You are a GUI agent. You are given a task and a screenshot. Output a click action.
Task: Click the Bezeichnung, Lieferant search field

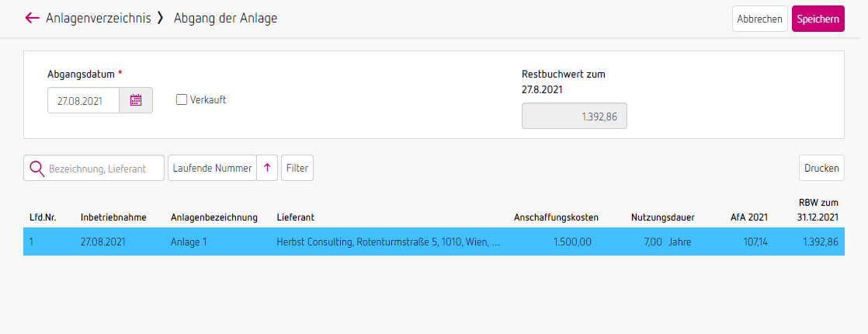tap(104, 168)
